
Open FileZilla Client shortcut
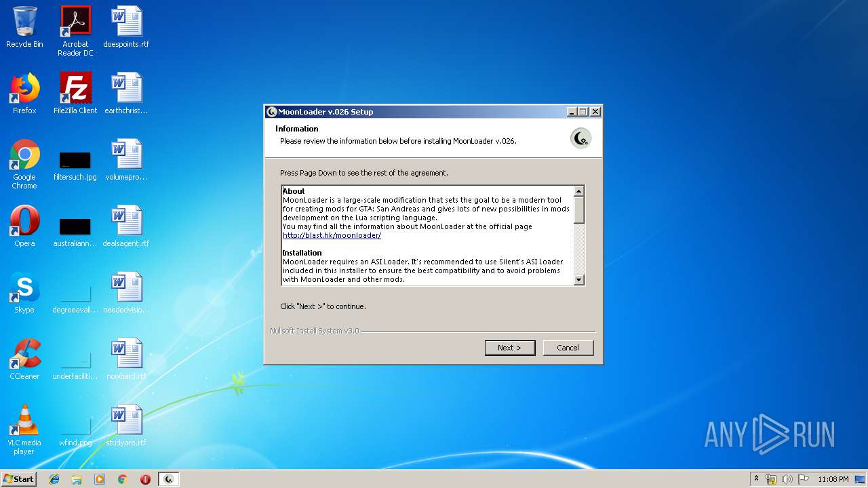pyautogui.click(x=75, y=94)
